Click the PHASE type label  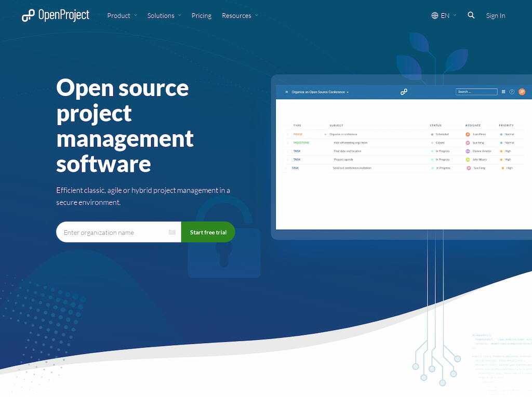(298, 135)
